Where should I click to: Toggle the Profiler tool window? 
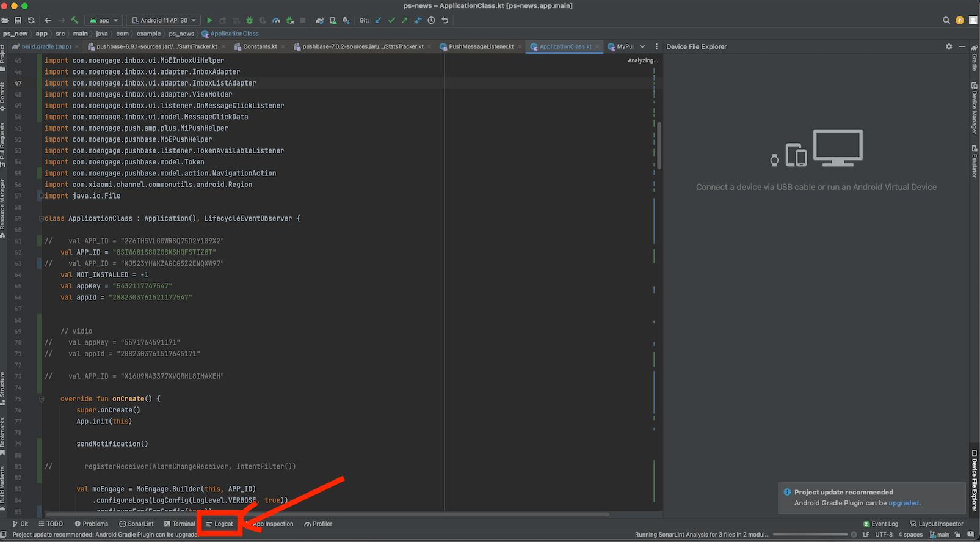pos(318,524)
